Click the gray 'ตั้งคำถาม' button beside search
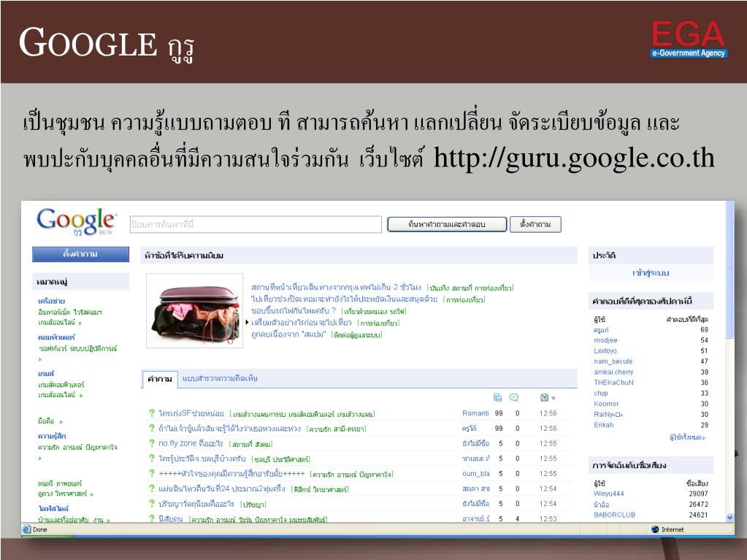The image size is (747, 560). (535, 224)
